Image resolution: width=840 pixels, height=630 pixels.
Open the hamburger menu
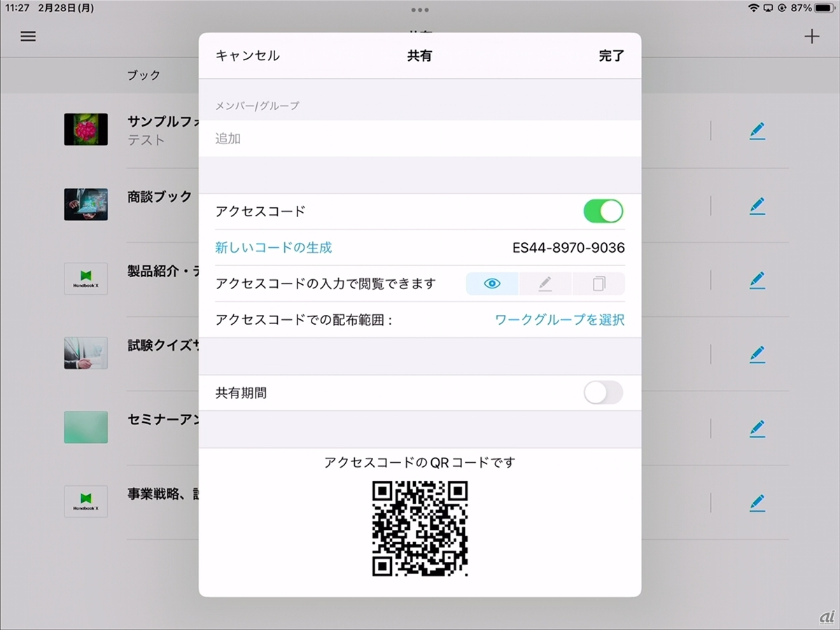[x=28, y=36]
